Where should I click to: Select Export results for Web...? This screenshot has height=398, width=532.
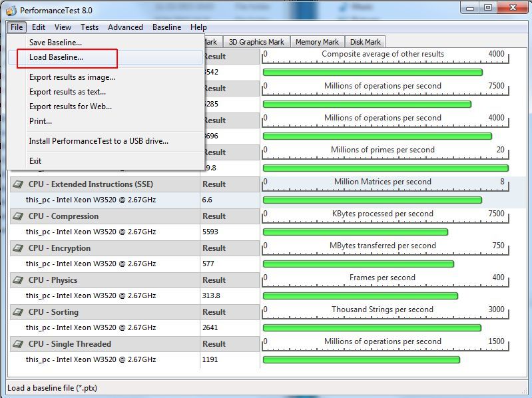(106, 106)
